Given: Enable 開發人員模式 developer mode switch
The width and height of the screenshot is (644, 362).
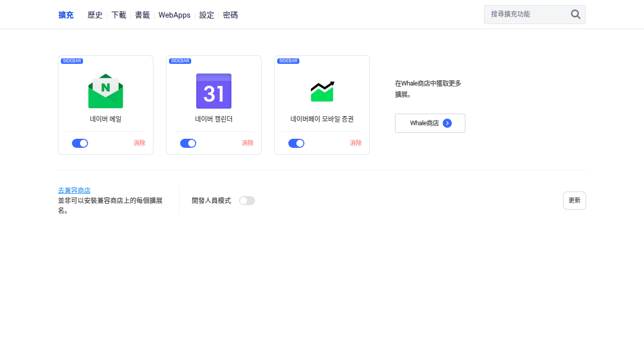Looking at the screenshot, I should click(247, 201).
